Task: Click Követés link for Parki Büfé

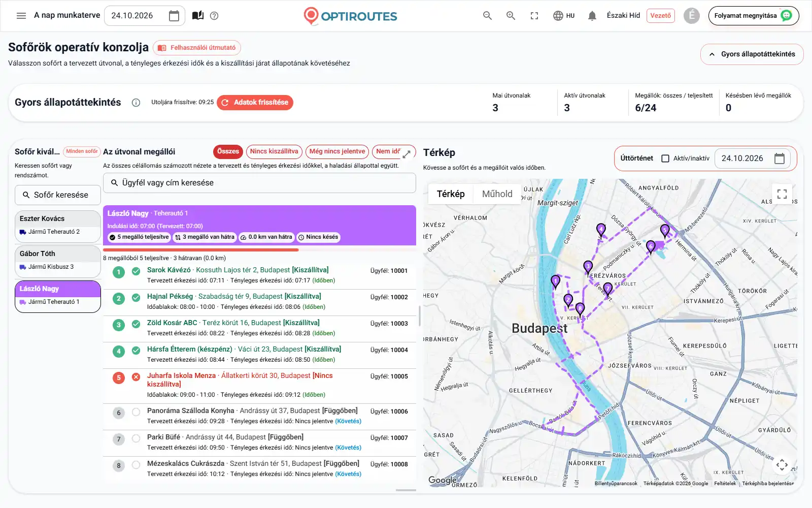Action: 348,448
